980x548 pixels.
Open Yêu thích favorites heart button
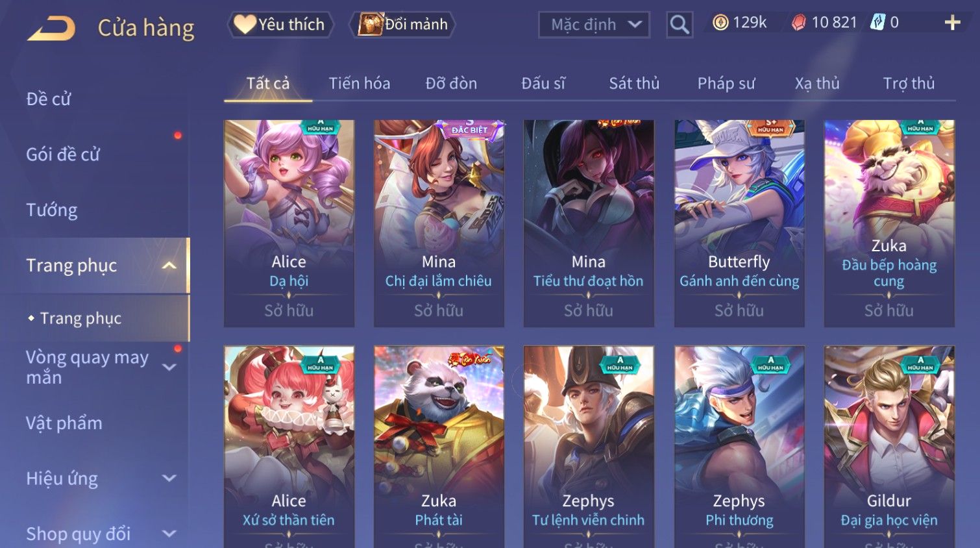coord(280,25)
